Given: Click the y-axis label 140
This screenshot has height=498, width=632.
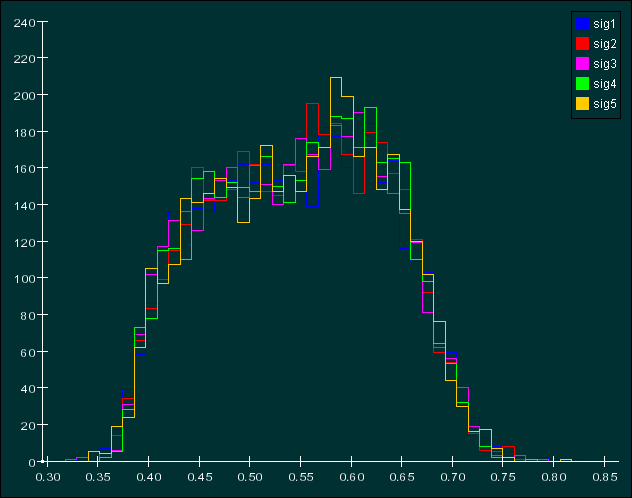Looking at the screenshot, I should tap(24, 206).
